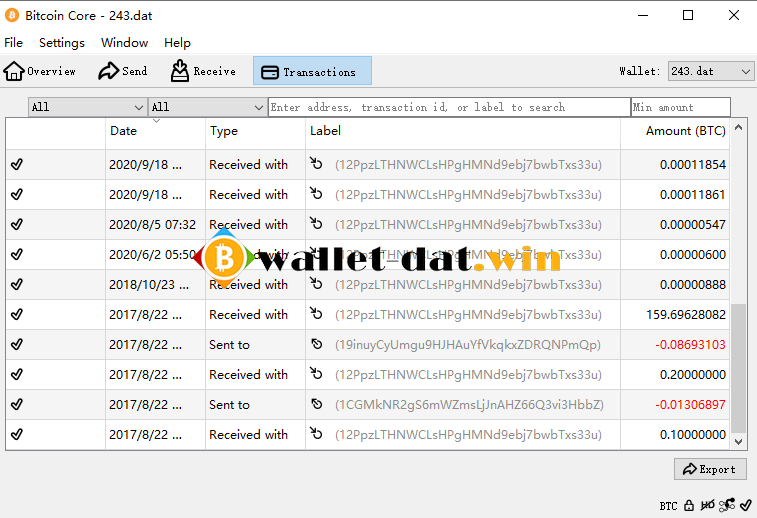Click the Min amount field
757x518 pixels.
pyautogui.click(x=681, y=107)
